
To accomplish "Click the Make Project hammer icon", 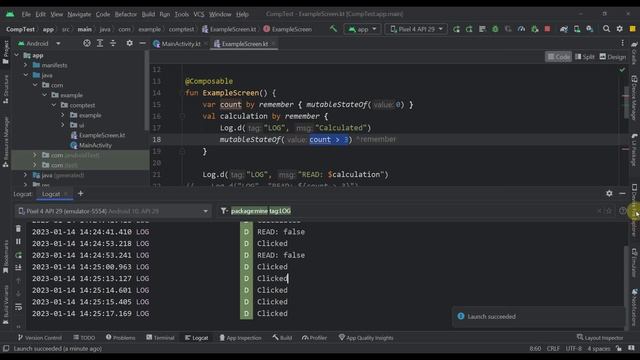I will pos(333,29).
